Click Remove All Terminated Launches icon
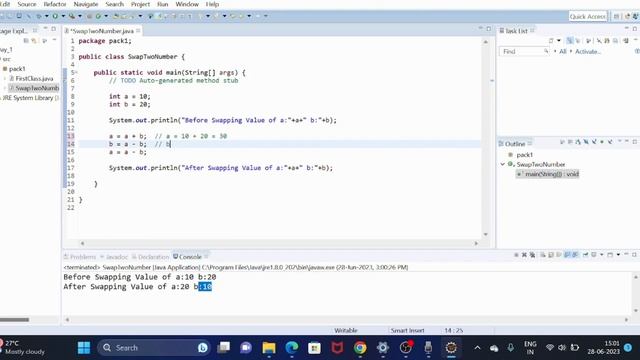Viewport: 640px width, 360px height. point(532,255)
